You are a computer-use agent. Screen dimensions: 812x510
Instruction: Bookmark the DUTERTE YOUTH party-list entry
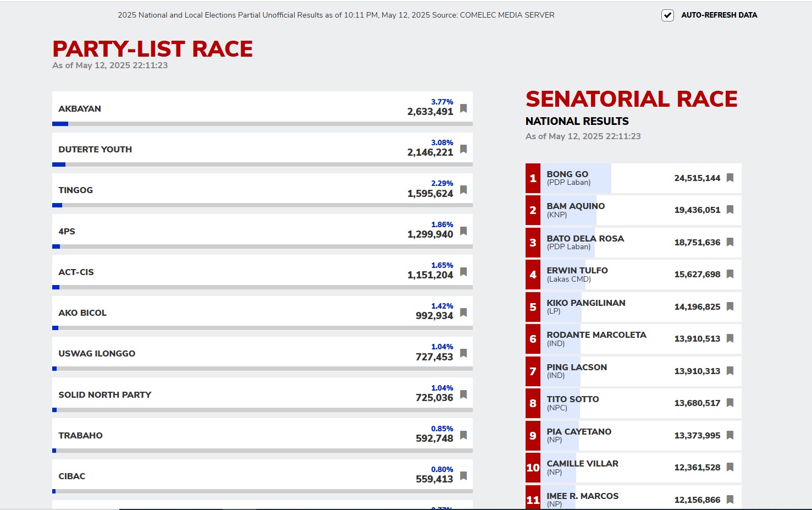click(x=463, y=149)
